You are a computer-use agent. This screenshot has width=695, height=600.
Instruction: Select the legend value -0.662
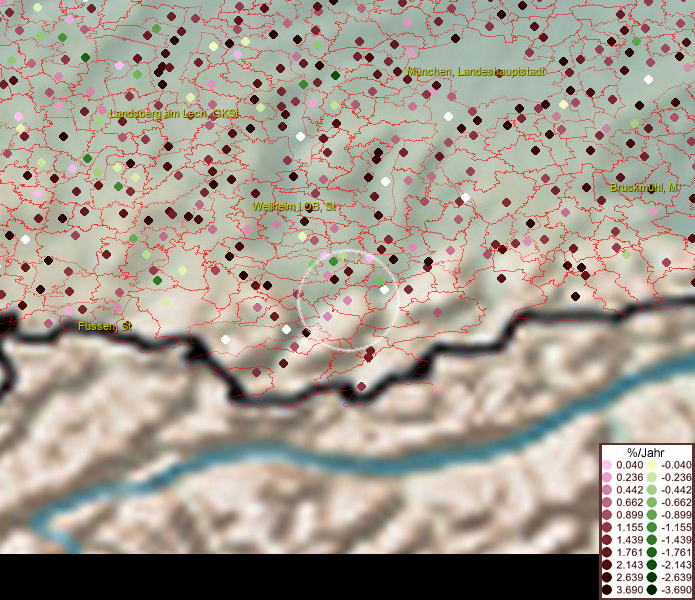676,503
